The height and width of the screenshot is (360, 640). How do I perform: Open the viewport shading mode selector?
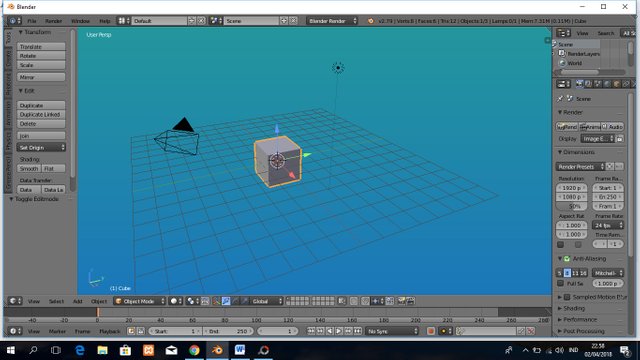176,301
